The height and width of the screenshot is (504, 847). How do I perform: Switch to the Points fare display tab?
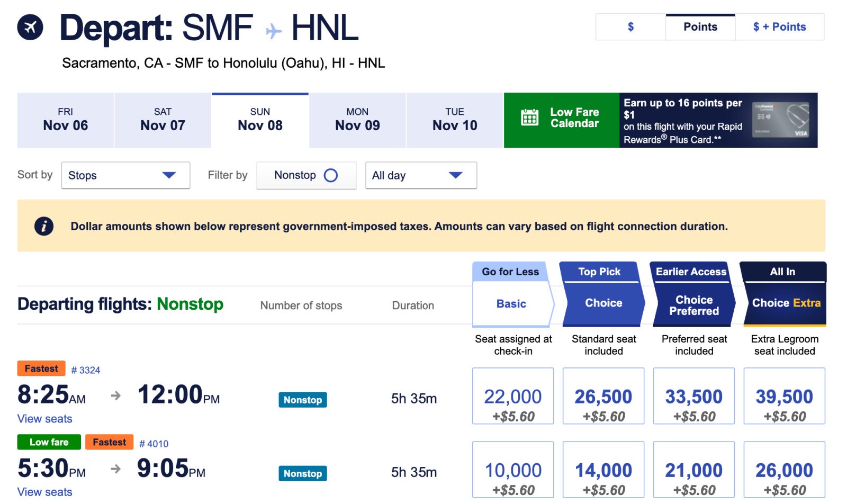[700, 27]
